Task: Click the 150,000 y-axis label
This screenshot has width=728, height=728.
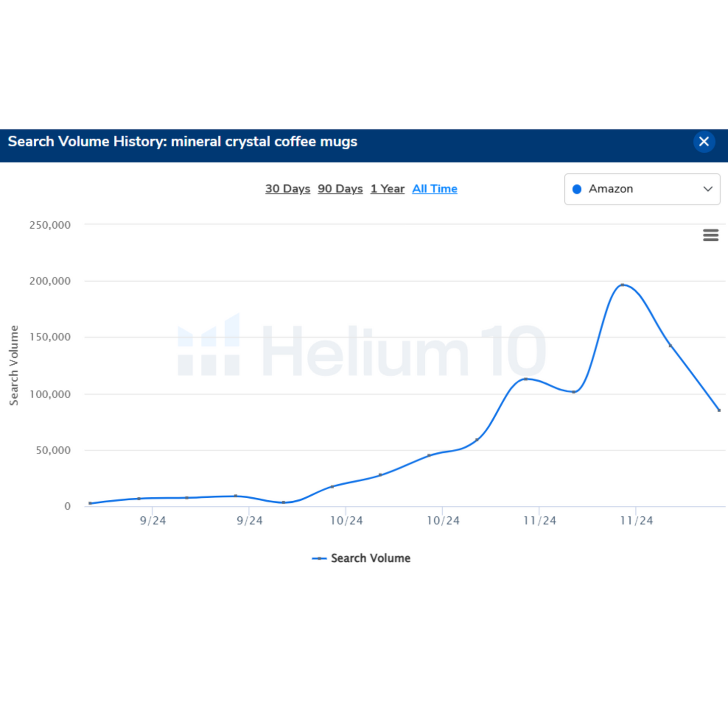Action: point(50,337)
